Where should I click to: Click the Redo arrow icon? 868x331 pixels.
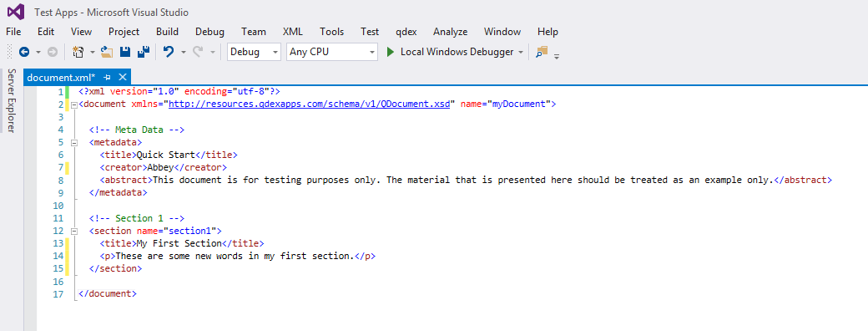click(x=198, y=52)
